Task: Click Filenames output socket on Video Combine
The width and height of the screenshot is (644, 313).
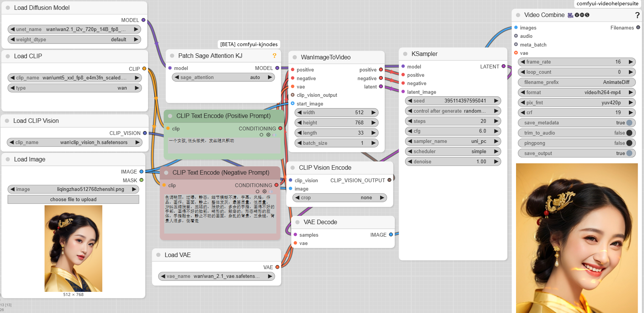Action: tap(638, 27)
